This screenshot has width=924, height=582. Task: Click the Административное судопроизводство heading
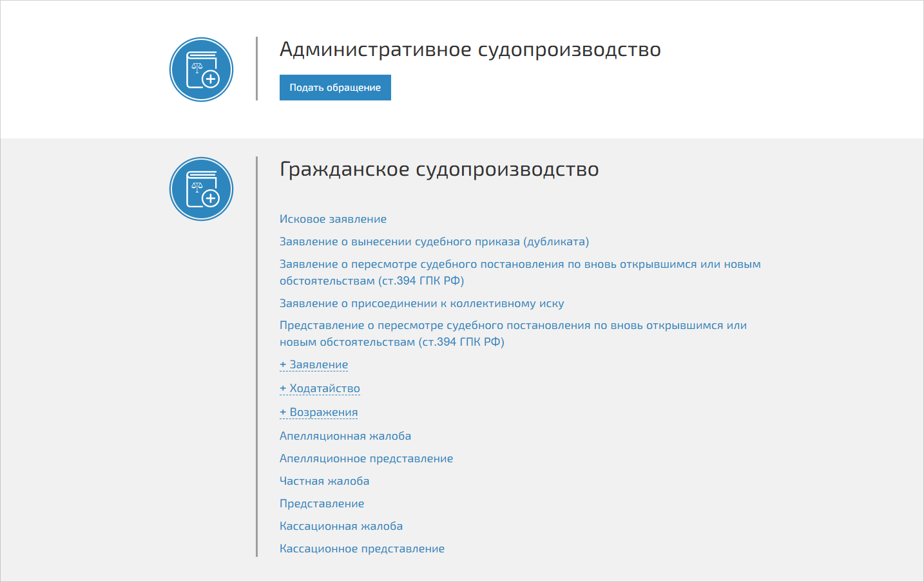470,50
